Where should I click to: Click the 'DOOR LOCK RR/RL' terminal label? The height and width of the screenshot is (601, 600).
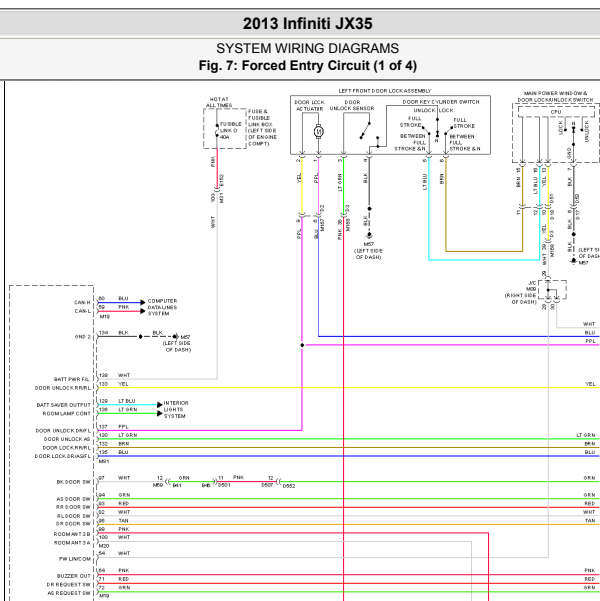coord(67,448)
